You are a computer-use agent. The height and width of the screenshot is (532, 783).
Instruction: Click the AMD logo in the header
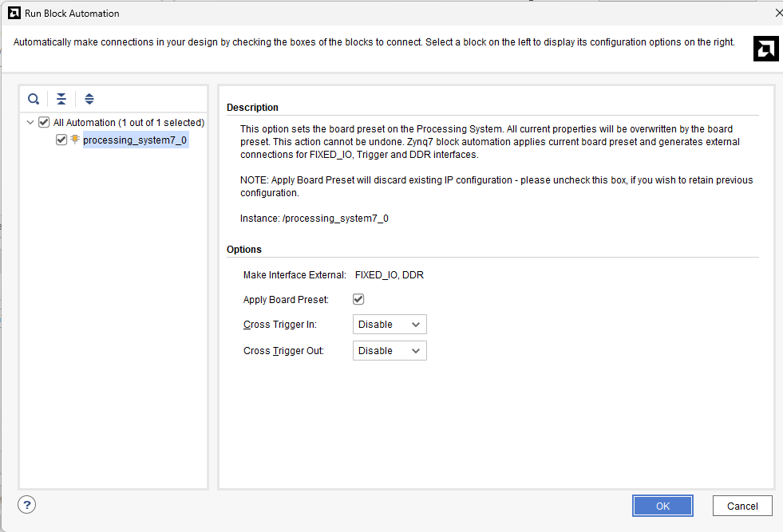coord(765,49)
